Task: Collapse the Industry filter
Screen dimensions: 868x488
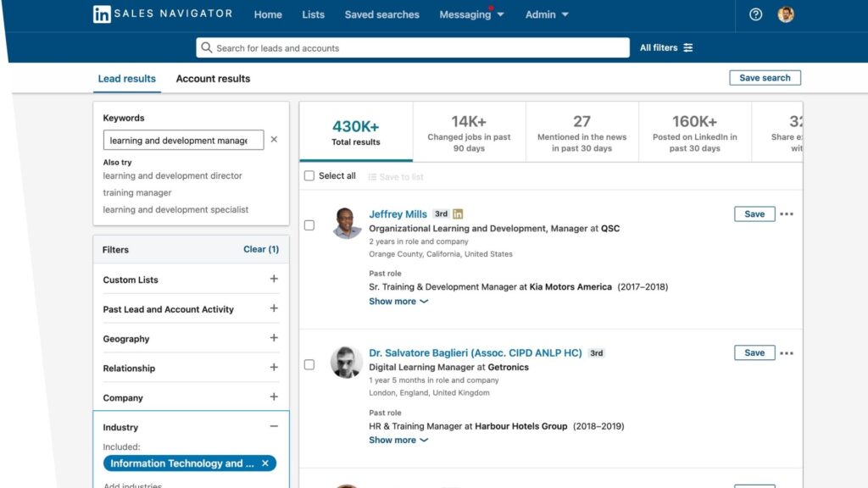Action: click(x=274, y=426)
